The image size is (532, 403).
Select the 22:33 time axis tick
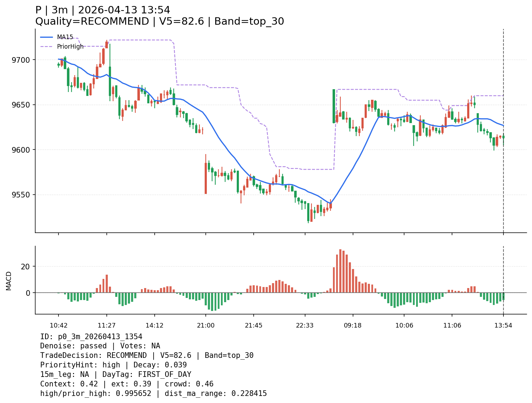pos(305,325)
